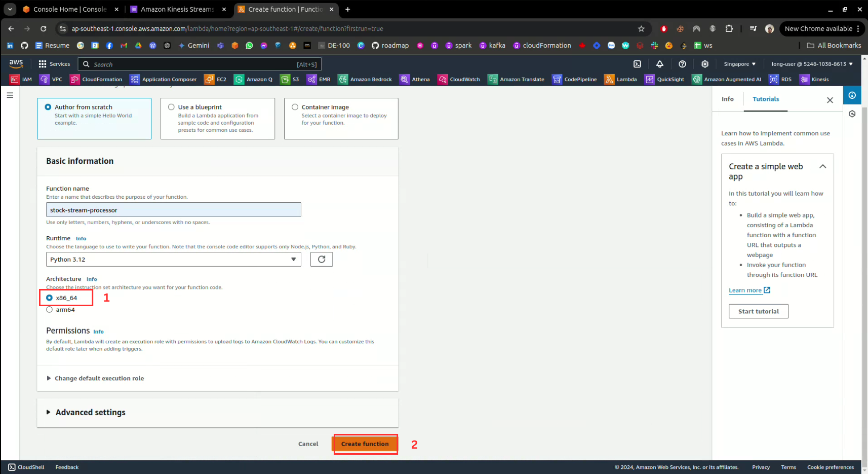Close the Tutorials side panel
Image resolution: width=868 pixels, height=474 pixels.
pos(830,100)
